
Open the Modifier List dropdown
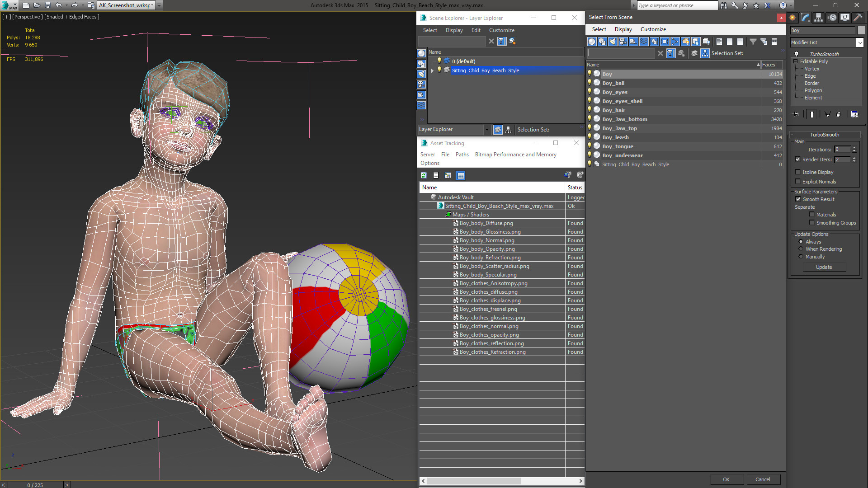pyautogui.click(x=859, y=42)
